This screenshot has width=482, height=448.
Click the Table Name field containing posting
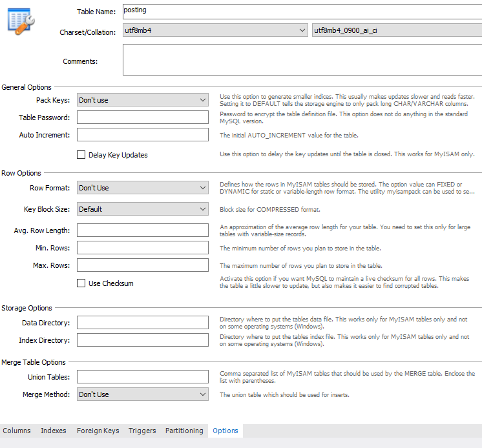(302, 12)
